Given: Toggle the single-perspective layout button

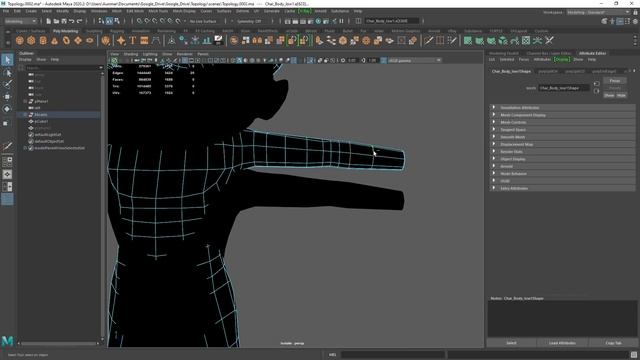Looking at the screenshot, I should coord(7,174).
